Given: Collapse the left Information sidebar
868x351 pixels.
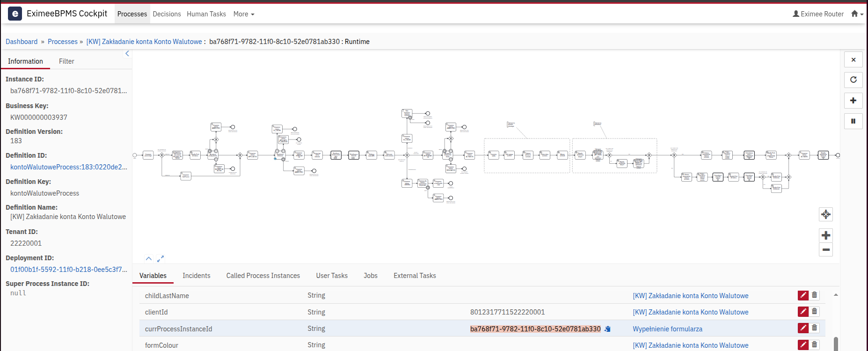Looking at the screenshot, I should 127,54.
